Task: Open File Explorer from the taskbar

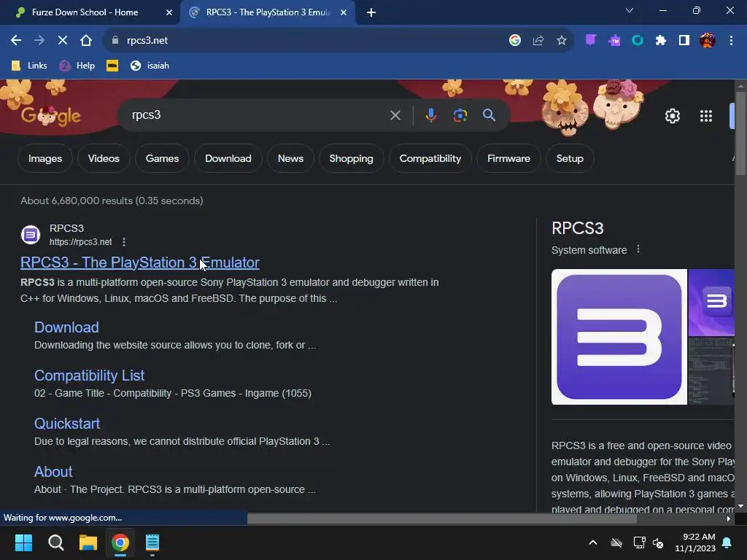Action: [88, 542]
